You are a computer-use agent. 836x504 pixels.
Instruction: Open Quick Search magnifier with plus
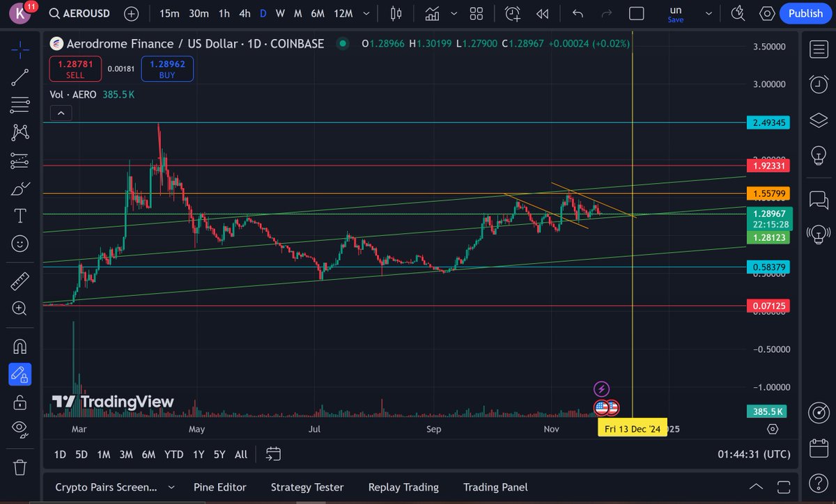[739, 13]
